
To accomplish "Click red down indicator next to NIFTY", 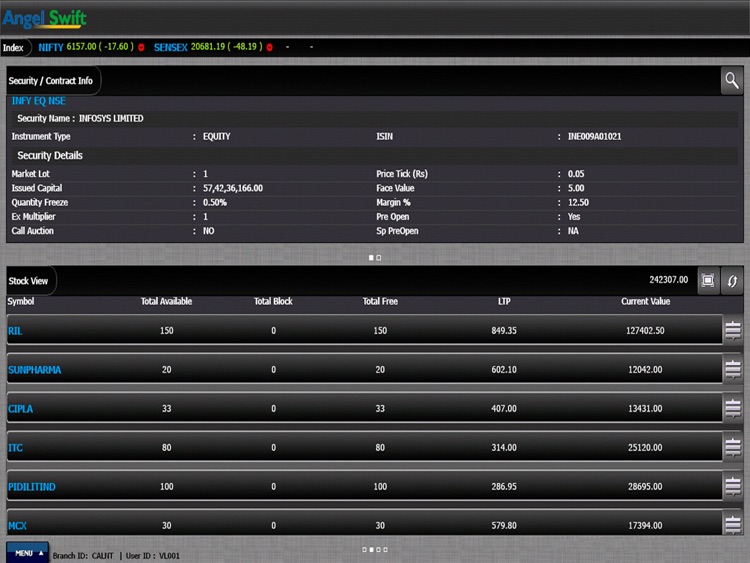I will click(x=142, y=47).
